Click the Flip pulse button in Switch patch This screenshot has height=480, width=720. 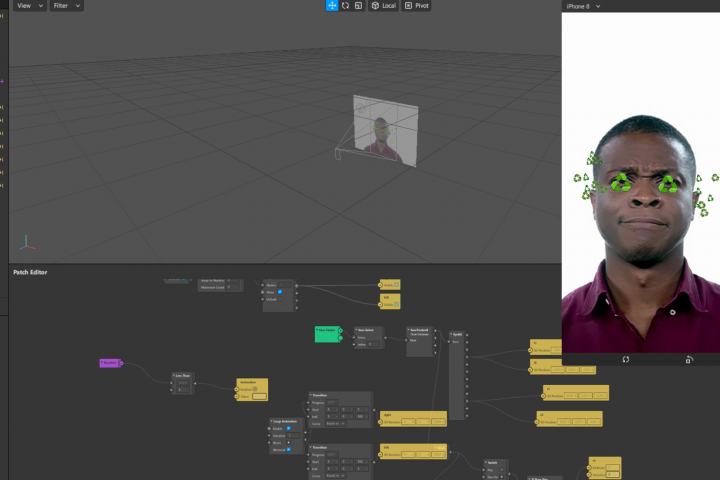[501, 469]
